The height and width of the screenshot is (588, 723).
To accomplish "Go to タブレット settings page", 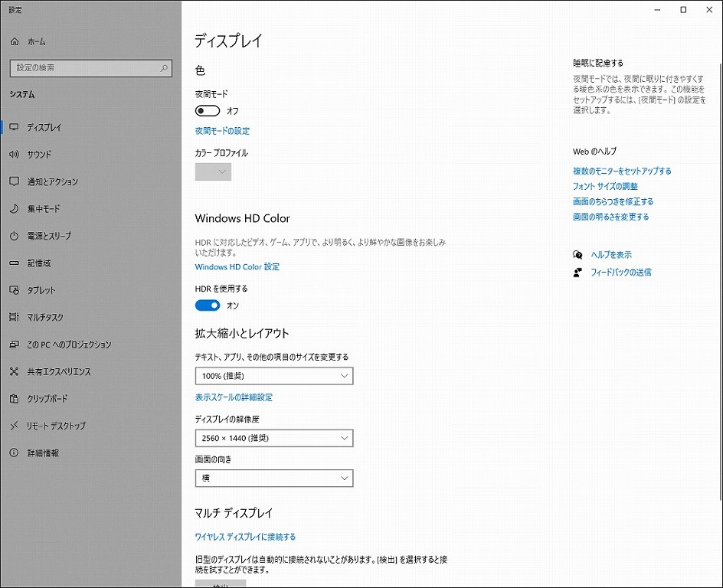I will [x=41, y=290].
